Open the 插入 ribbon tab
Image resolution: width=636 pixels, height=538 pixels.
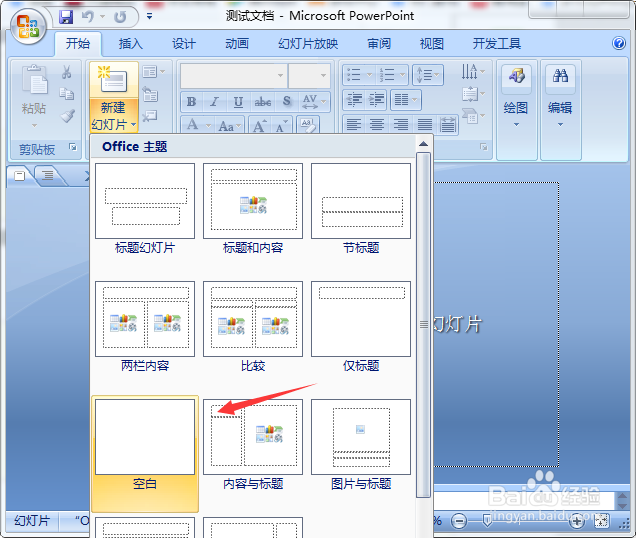click(x=131, y=43)
